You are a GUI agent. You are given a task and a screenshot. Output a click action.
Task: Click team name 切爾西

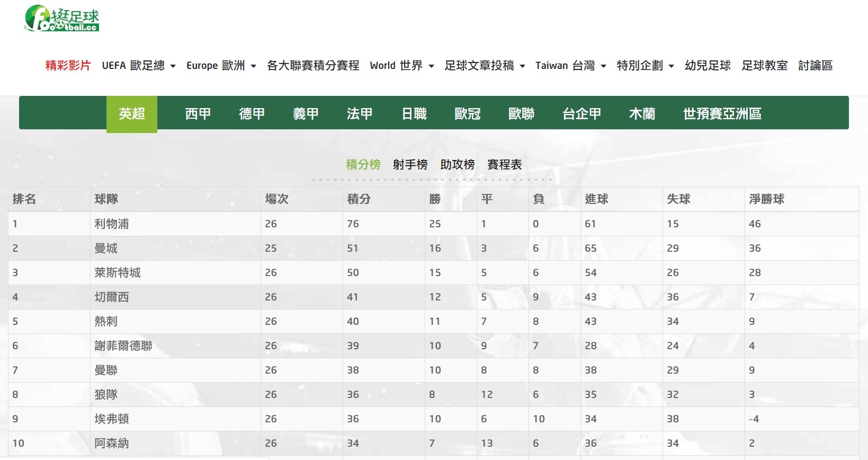(x=112, y=297)
